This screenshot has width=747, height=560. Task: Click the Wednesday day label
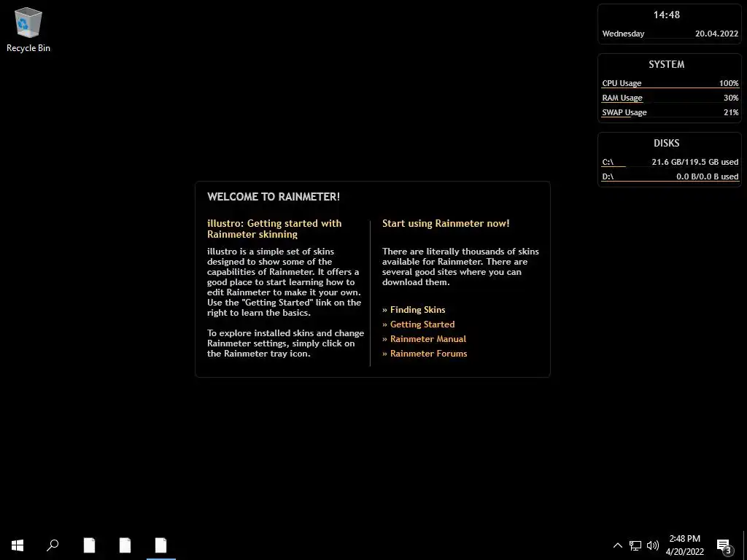click(x=623, y=34)
